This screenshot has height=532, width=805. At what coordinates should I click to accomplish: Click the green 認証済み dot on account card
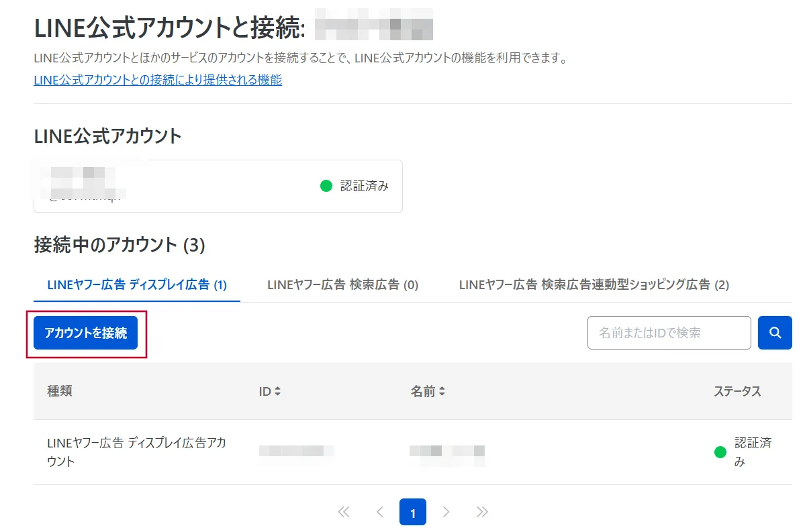(x=328, y=187)
